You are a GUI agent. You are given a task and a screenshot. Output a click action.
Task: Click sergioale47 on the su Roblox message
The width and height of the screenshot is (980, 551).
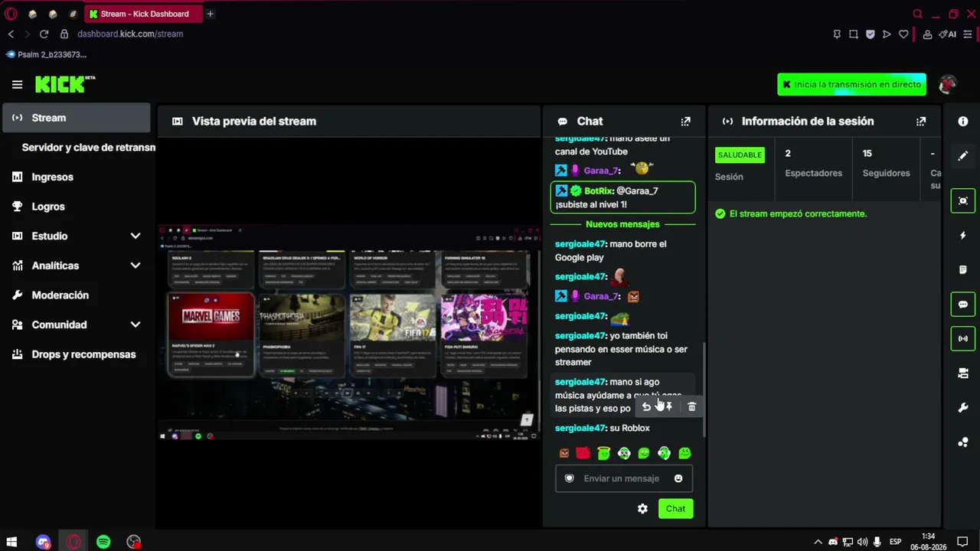coord(580,428)
